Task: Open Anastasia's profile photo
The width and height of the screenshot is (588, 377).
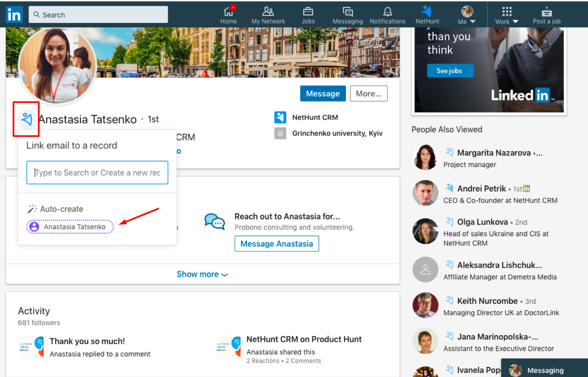Action: (58, 66)
